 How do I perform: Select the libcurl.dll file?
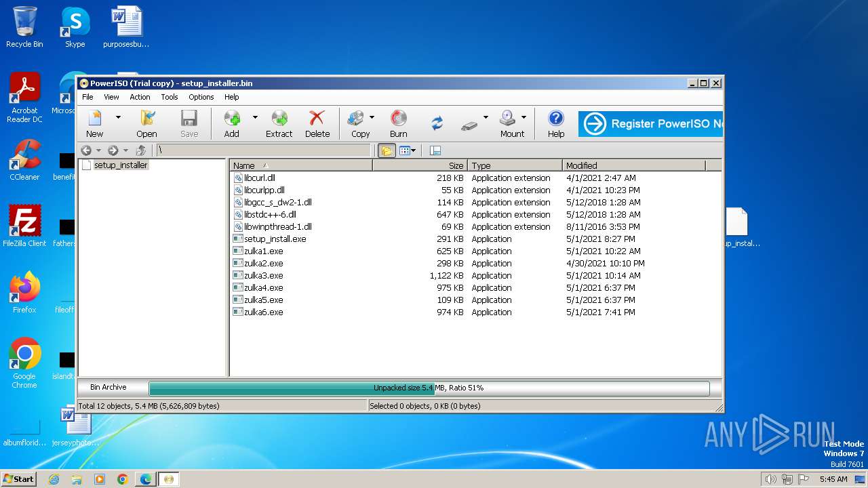(x=260, y=178)
